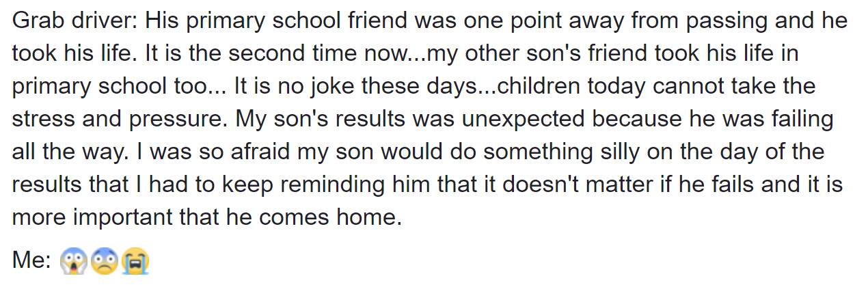The width and height of the screenshot is (868, 287).
Task: Click the "Grab driver:" speaker label
Action: pos(75,20)
